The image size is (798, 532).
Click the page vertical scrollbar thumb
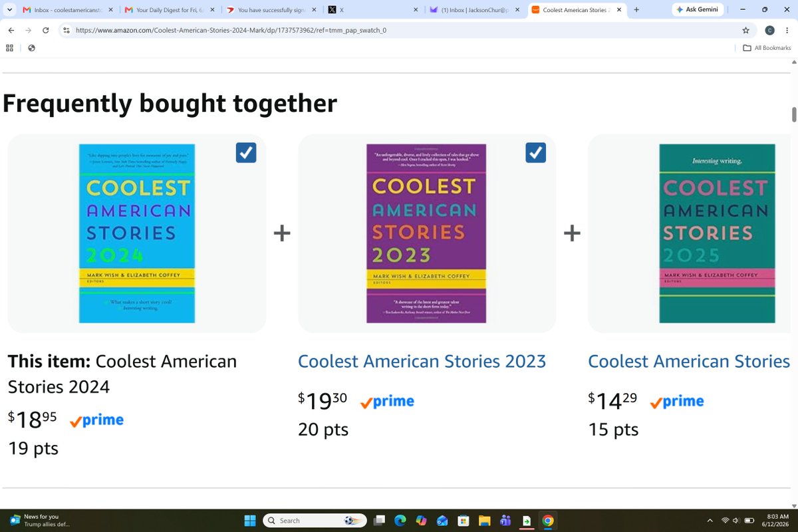(793, 114)
